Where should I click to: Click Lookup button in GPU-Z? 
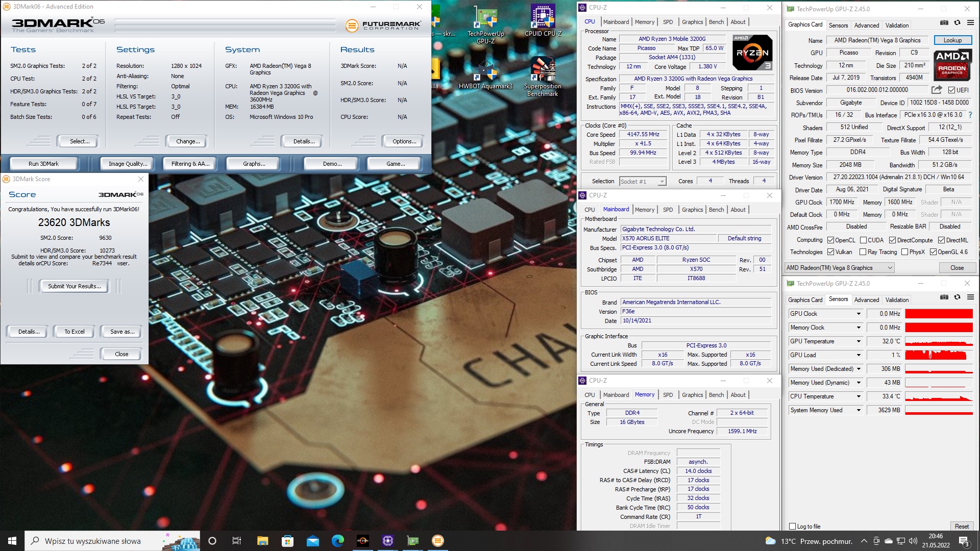[x=952, y=40]
